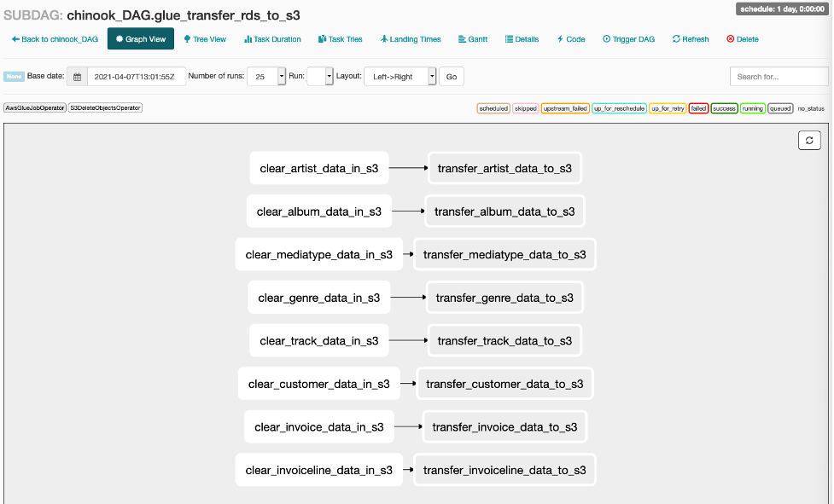The height and width of the screenshot is (504, 834).
Task: Open the Run selection dropdown
Action: (x=319, y=77)
